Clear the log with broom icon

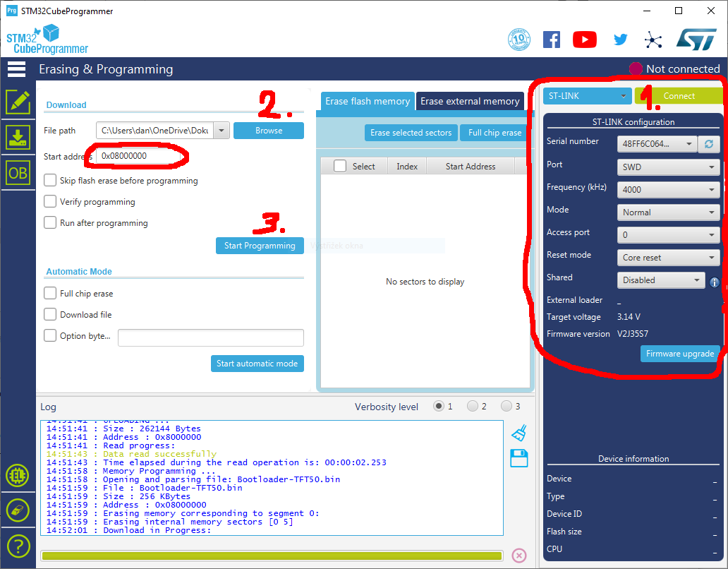click(519, 433)
